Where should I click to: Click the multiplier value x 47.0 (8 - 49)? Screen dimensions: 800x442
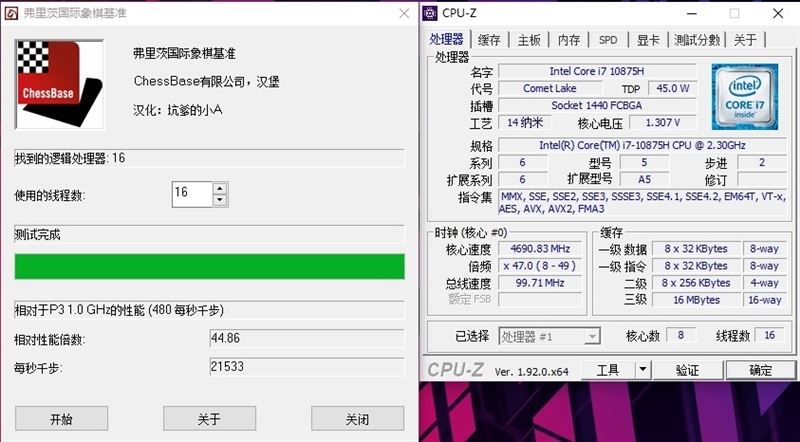click(x=540, y=266)
